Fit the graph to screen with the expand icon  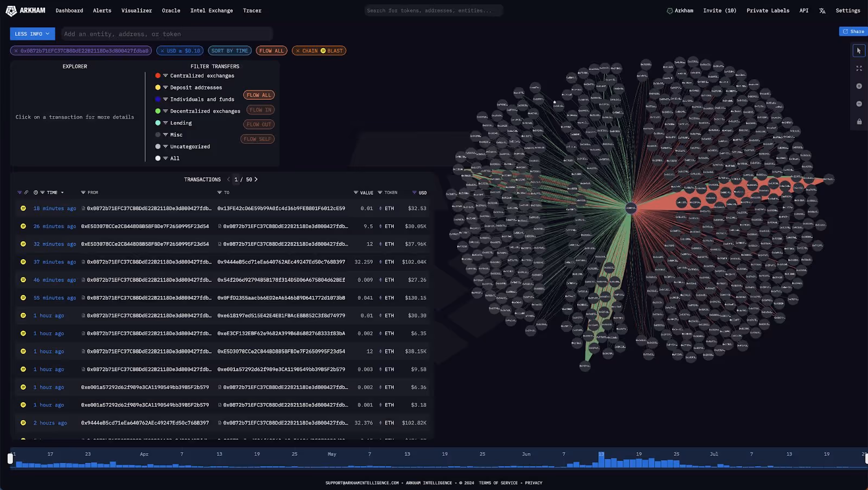tap(859, 68)
